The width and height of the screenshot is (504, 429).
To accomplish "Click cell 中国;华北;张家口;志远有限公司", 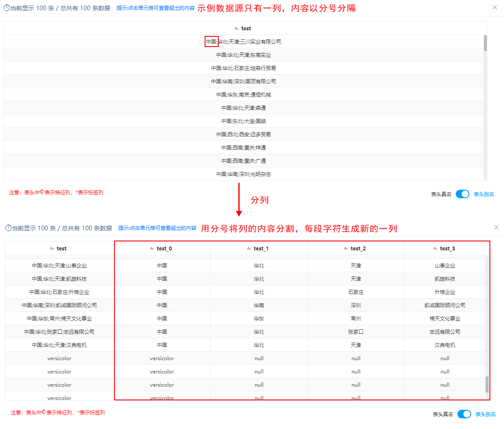I will 59,332.
